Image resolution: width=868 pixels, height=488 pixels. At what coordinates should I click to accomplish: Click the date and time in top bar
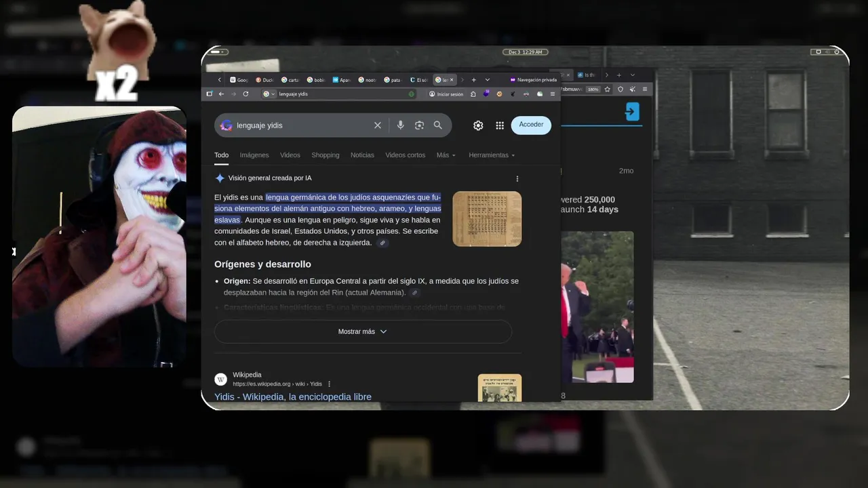pyautogui.click(x=525, y=52)
